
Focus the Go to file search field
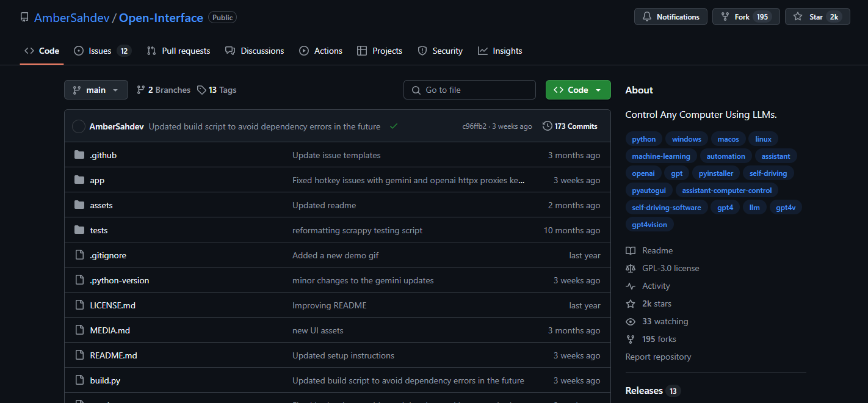tap(469, 90)
